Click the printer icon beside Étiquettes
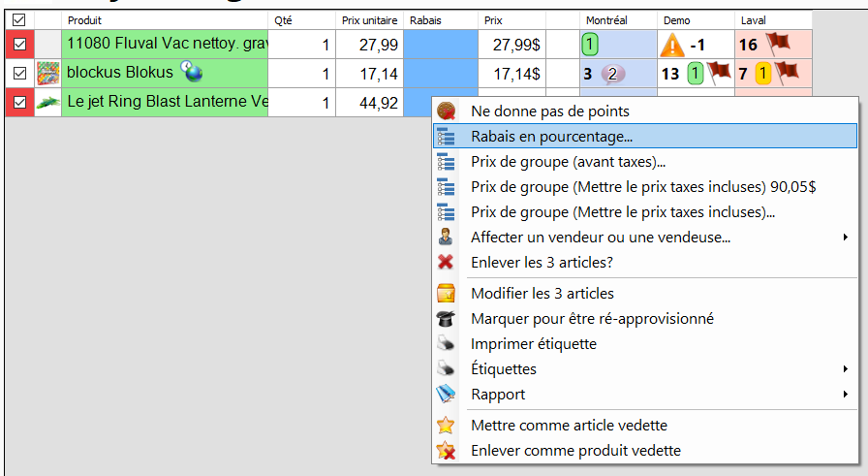Viewport: 868px width, 476px height. click(x=446, y=369)
